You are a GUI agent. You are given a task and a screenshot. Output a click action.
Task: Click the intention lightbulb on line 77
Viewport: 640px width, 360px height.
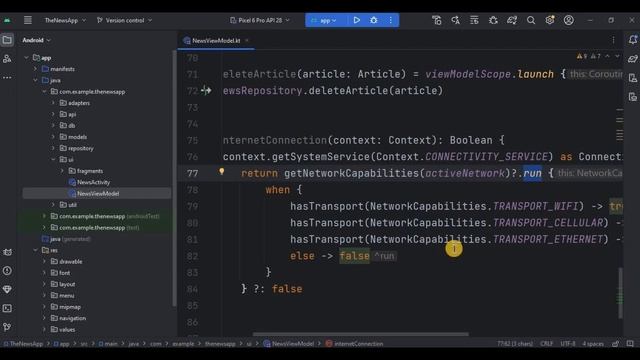222,171
